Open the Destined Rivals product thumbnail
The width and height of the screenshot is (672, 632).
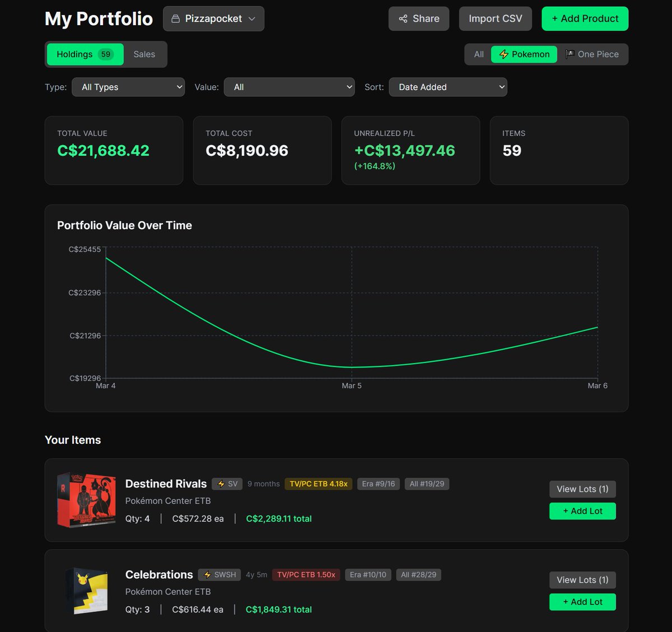[x=86, y=500]
